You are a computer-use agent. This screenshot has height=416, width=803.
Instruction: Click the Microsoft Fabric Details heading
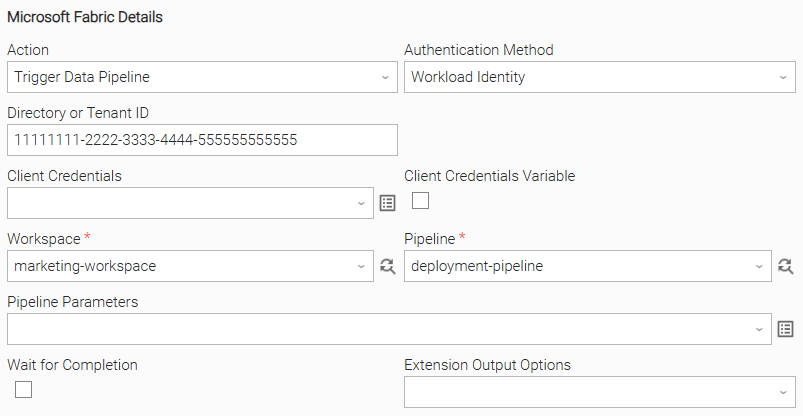(85, 17)
